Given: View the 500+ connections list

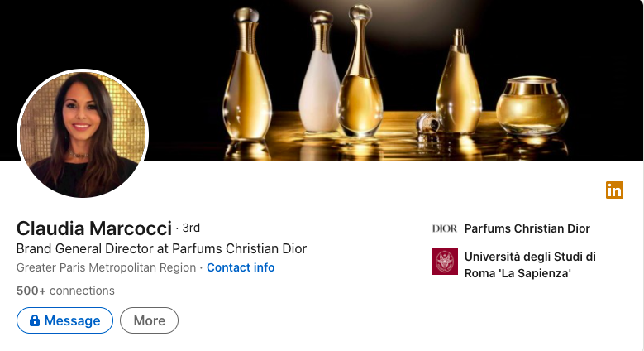Looking at the screenshot, I should [65, 291].
